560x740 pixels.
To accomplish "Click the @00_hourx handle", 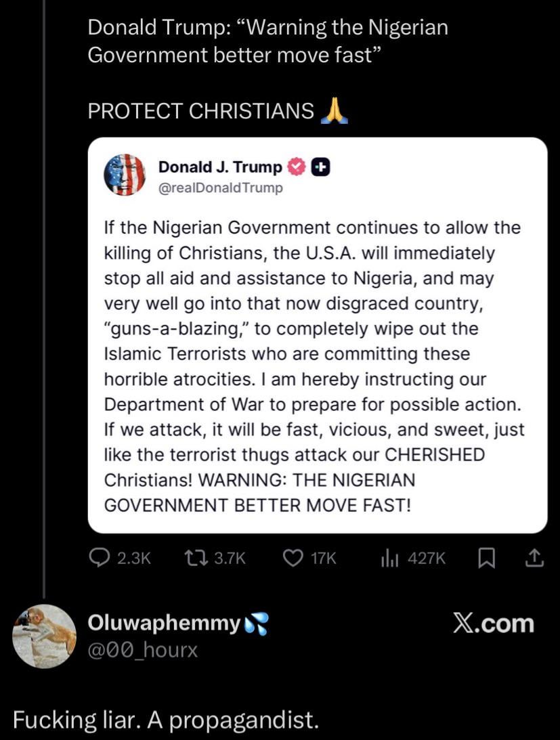I will point(143,650).
